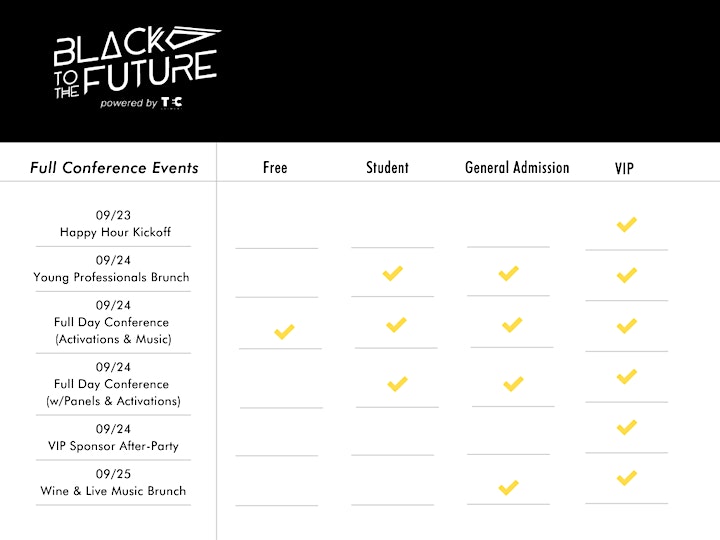Viewport: 720px width, 540px height.
Task: Click VIP checkmark for Happy Hour Kickoff
Action: (x=627, y=225)
